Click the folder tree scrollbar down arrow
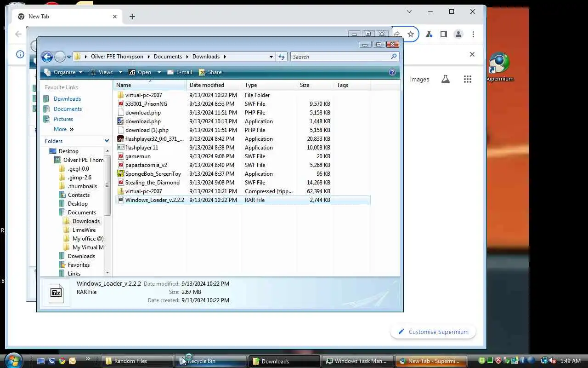This screenshot has height=368, width=588. point(107,273)
